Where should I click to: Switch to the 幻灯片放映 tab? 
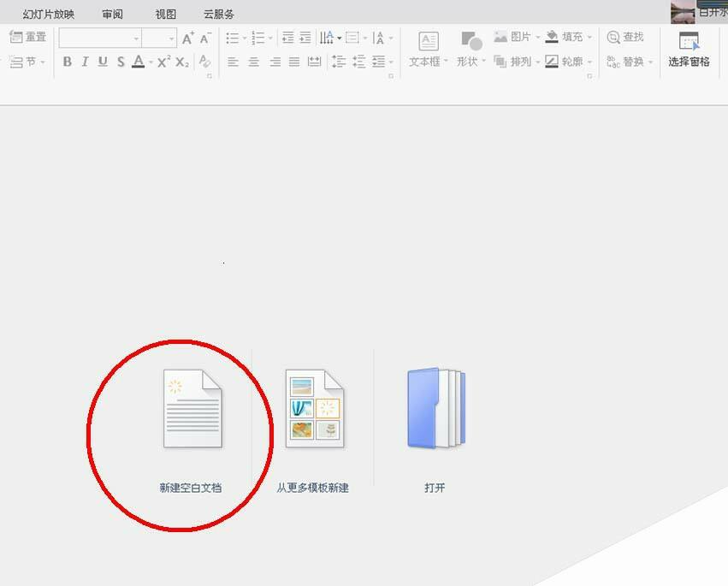(48, 14)
